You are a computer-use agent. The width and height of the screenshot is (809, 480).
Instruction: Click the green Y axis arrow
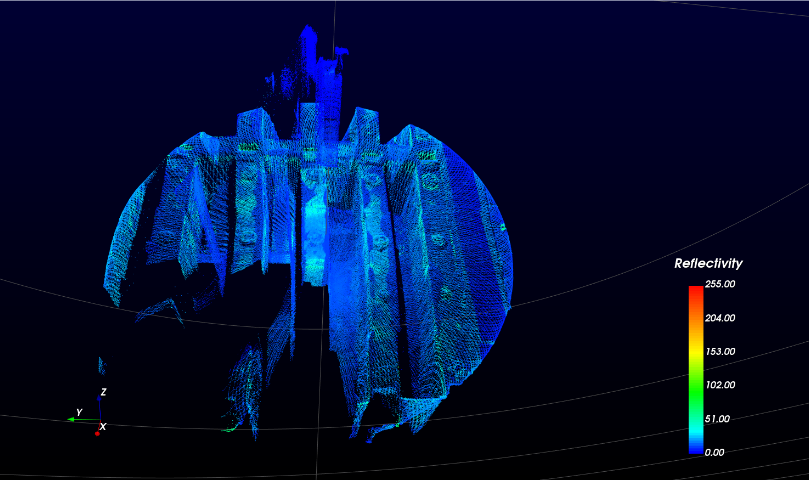pyautogui.click(x=72, y=420)
